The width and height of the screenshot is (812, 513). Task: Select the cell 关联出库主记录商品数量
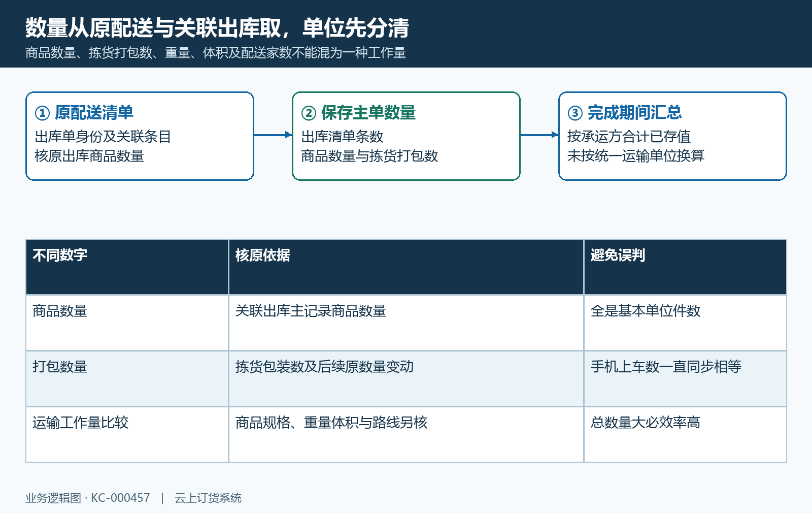406,323
